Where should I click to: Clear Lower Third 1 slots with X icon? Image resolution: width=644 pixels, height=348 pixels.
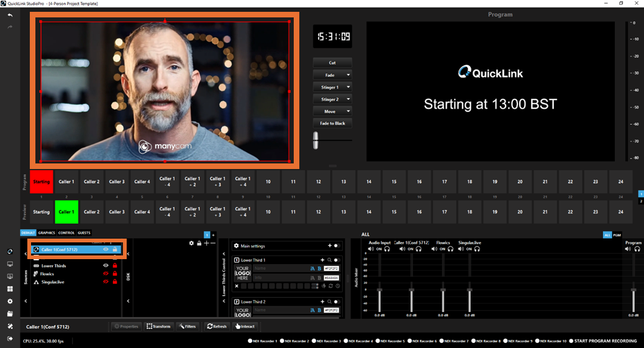point(237,286)
